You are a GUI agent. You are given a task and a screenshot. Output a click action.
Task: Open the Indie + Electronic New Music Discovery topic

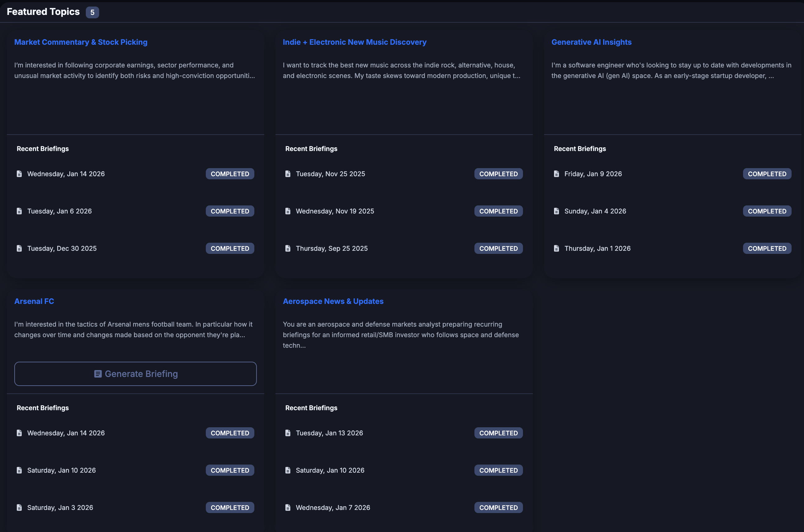pyautogui.click(x=355, y=42)
